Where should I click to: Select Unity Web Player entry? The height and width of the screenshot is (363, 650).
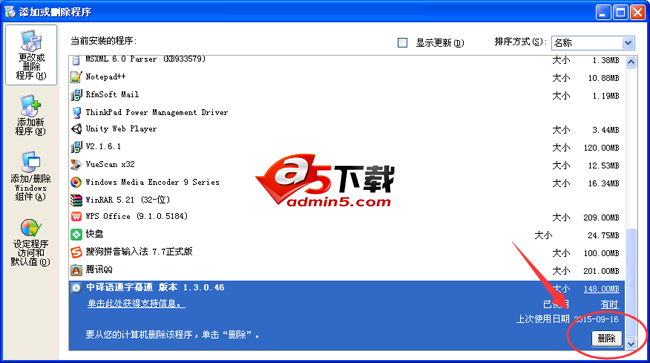click(347, 129)
